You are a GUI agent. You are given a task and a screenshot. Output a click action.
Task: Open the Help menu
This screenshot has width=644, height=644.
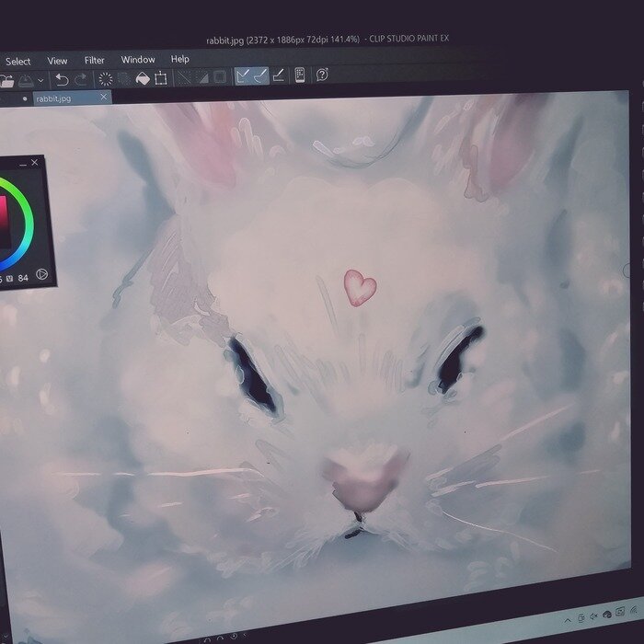(x=180, y=59)
